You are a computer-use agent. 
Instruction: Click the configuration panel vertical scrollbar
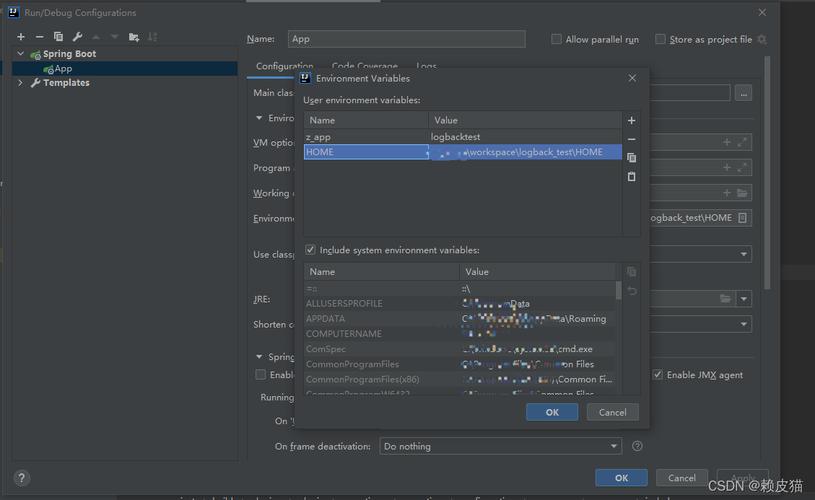click(x=767, y=172)
